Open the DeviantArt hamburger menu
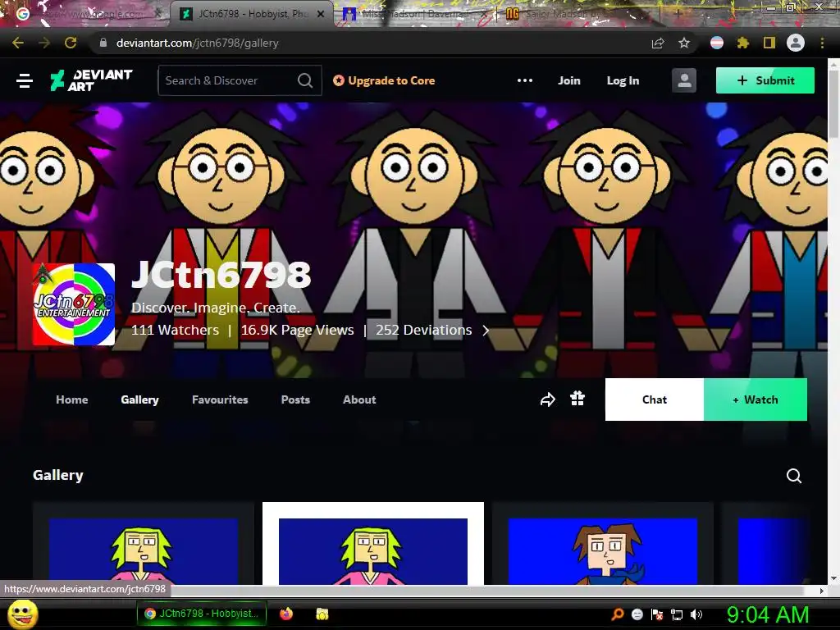The height and width of the screenshot is (630, 840). pyautogui.click(x=25, y=81)
